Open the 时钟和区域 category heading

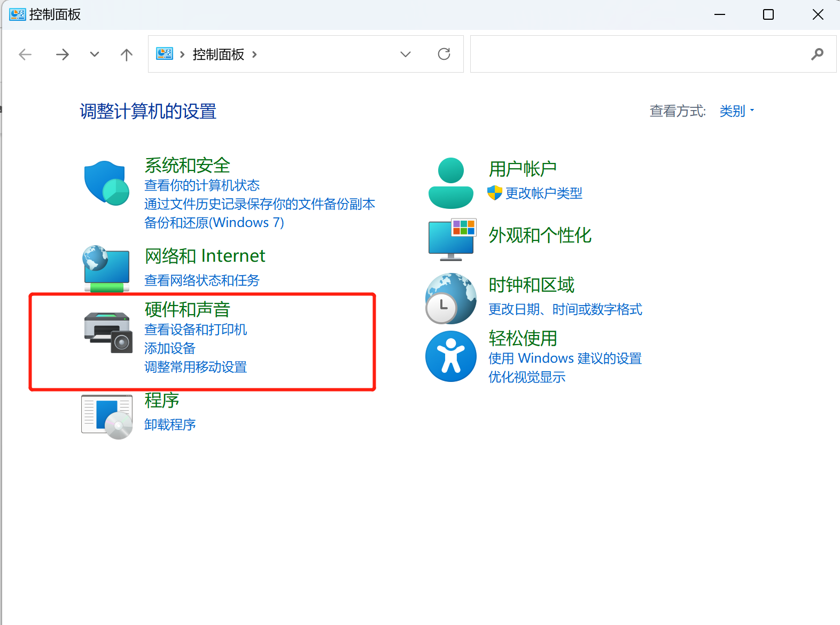[x=532, y=285]
